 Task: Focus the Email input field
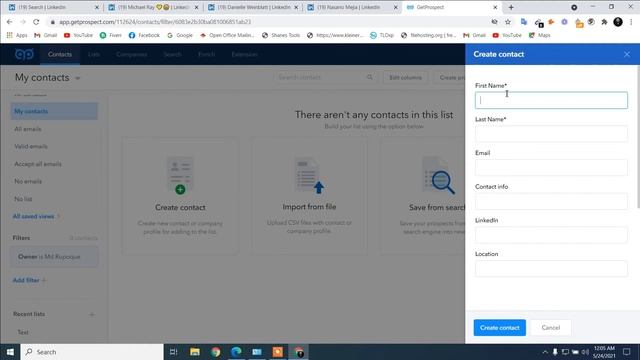(x=551, y=167)
